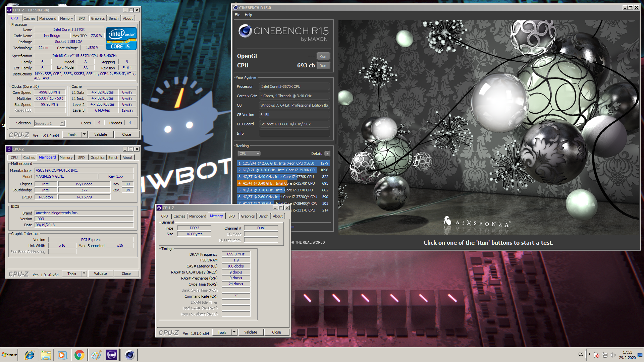Screen dimensions: 644x362
Task: Open About tab in Mainboard CPU-Z window
Action: pos(127,158)
